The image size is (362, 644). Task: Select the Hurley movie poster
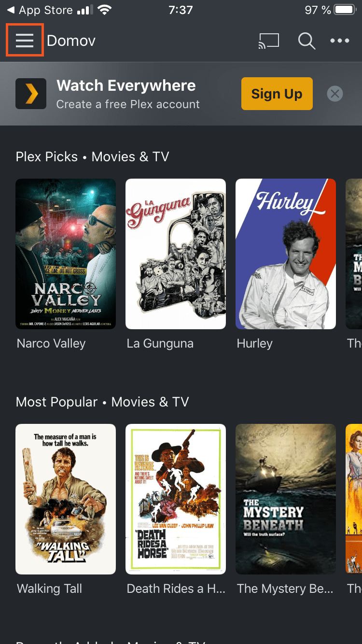click(286, 254)
